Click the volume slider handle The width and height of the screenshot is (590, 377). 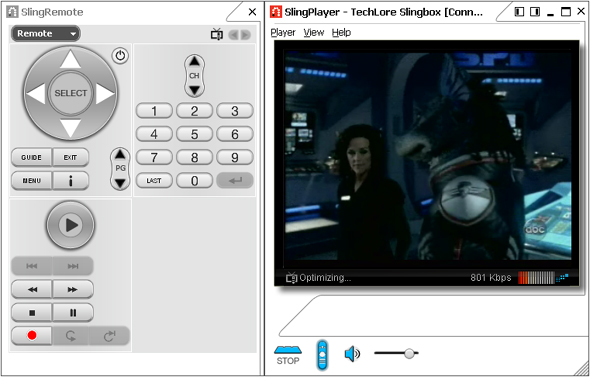tap(409, 353)
